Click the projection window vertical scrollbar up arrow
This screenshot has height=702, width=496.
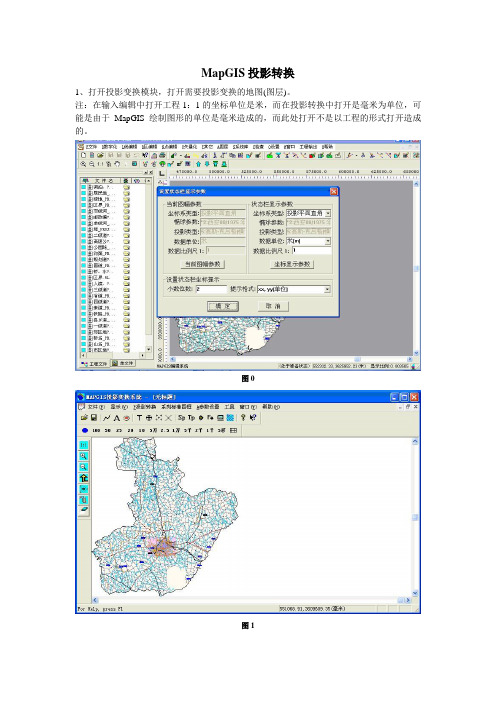click(x=415, y=441)
